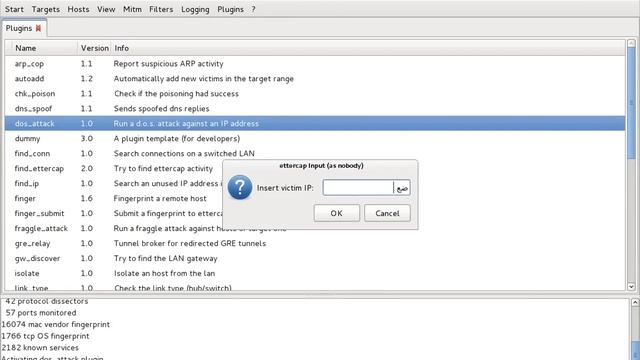This screenshot has height=360, width=640.
Task: Open the View menu
Action: (x=106, y=9)
